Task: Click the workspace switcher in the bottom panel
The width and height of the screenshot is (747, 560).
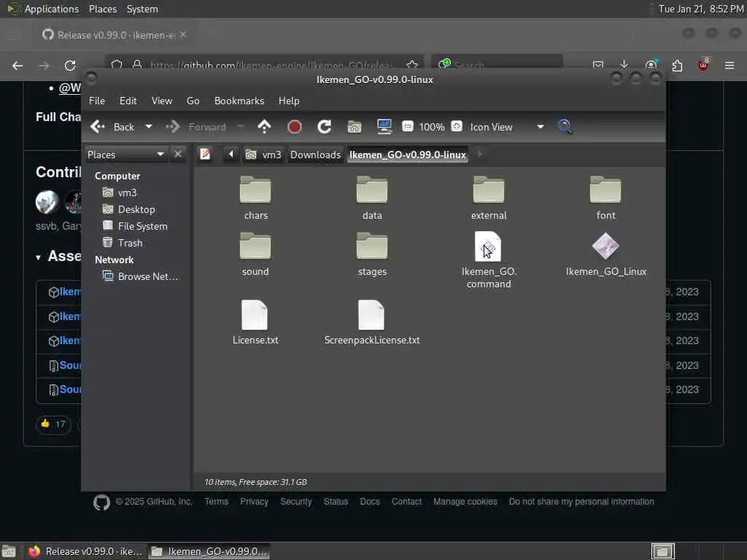Action: (x=662, y=551)
